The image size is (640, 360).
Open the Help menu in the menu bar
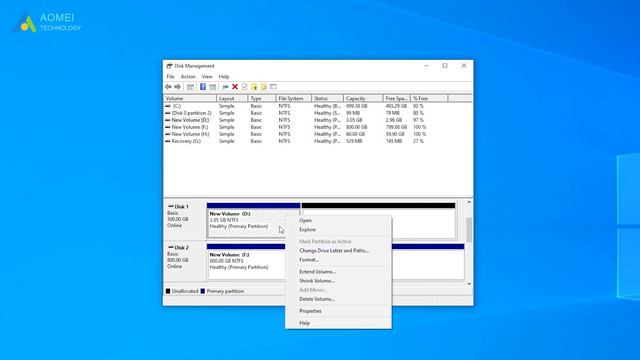(224, 77)
